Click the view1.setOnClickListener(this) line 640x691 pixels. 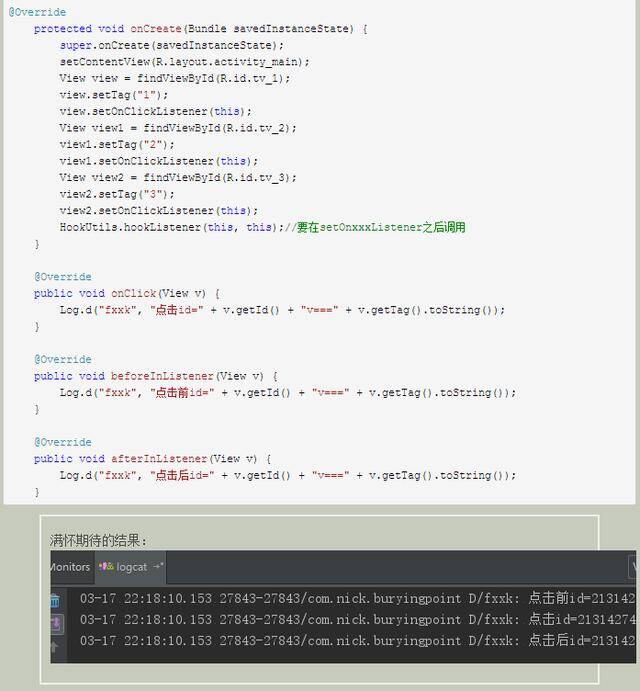159,161
